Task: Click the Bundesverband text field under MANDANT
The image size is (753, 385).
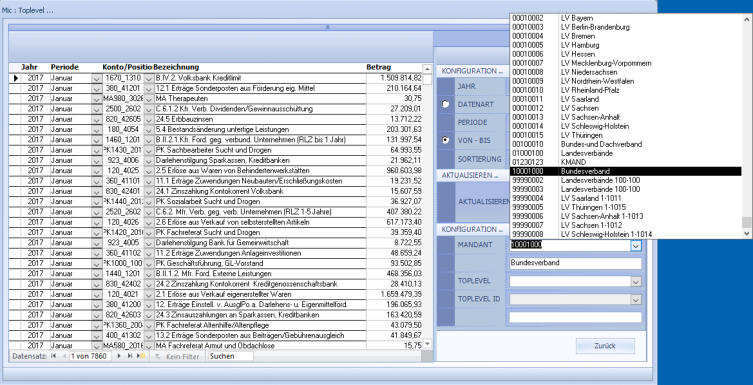Action: click(x=575, y=264)
